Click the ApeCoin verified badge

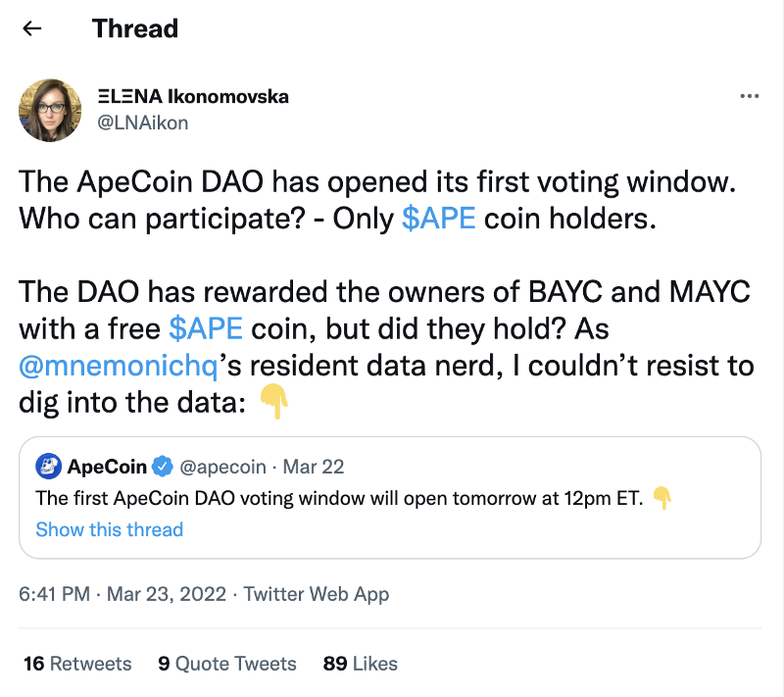(163, 467)
